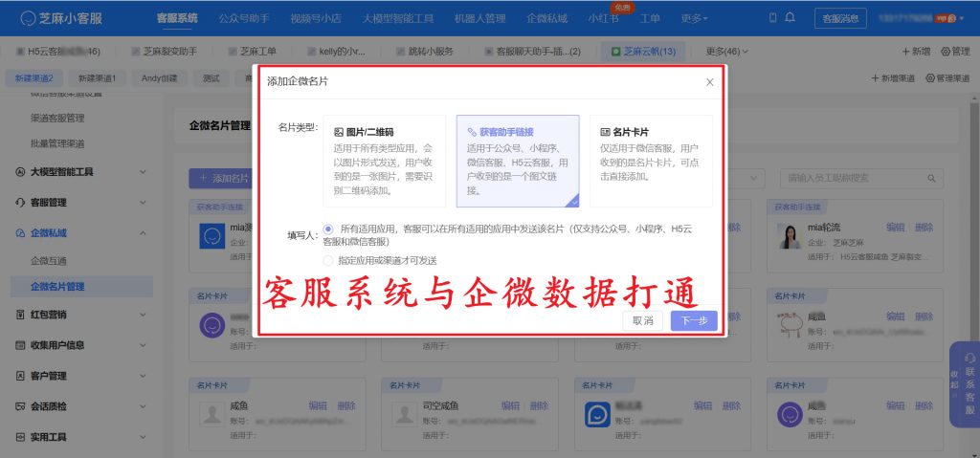Open the 客服系统 top tab
Viewport: 980px width, 458px height.
click(177, 18)
